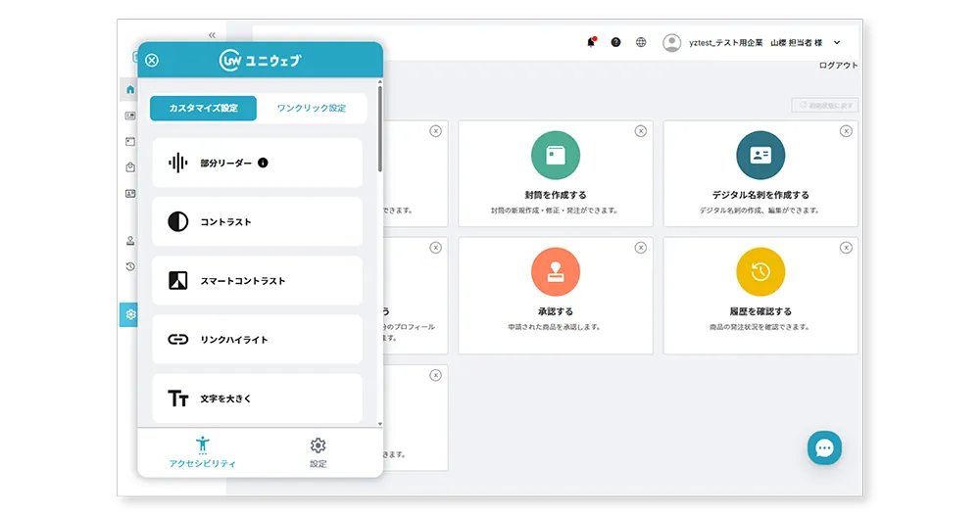Click the UniWeb logo in panel header
This screenshot has height=516, width=980.
pos(261,60)
